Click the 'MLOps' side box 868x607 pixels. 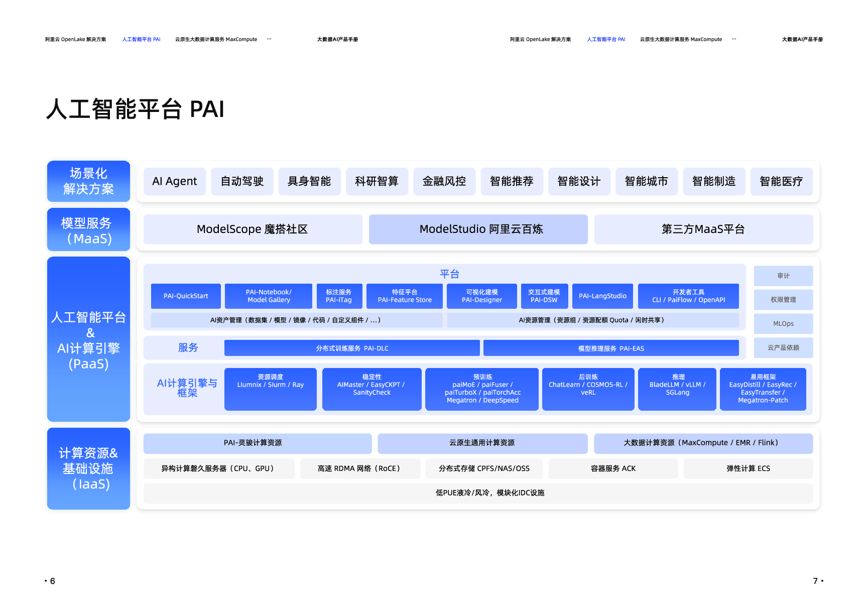coord(783,324)
